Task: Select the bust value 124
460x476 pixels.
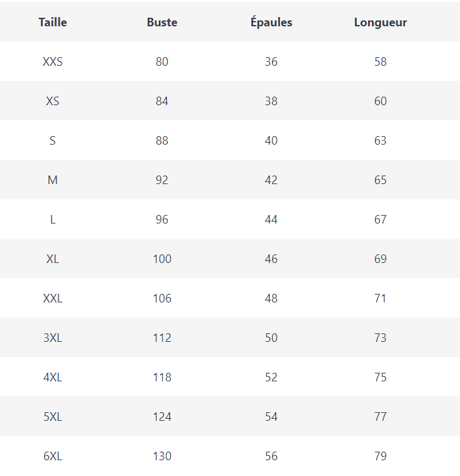Action: click(162, 417)
